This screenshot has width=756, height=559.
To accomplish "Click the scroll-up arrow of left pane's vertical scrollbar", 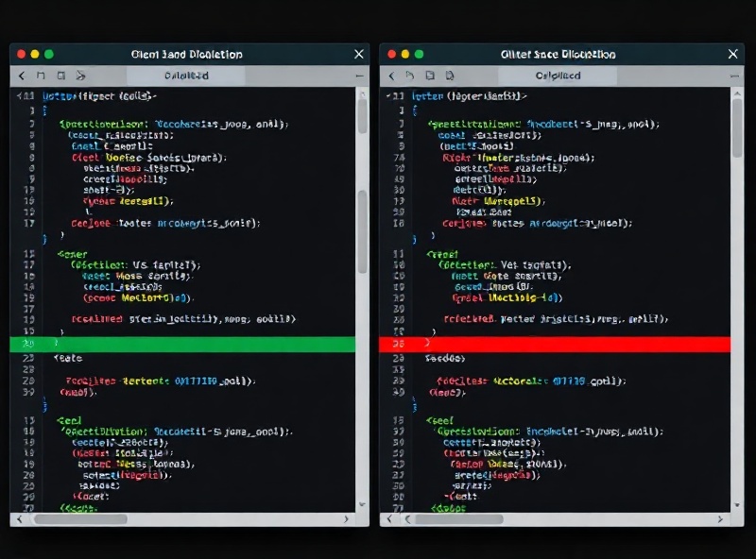I will [362, 93].
